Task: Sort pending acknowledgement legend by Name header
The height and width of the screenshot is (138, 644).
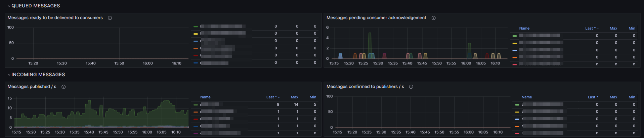Action: pos(524,28)
